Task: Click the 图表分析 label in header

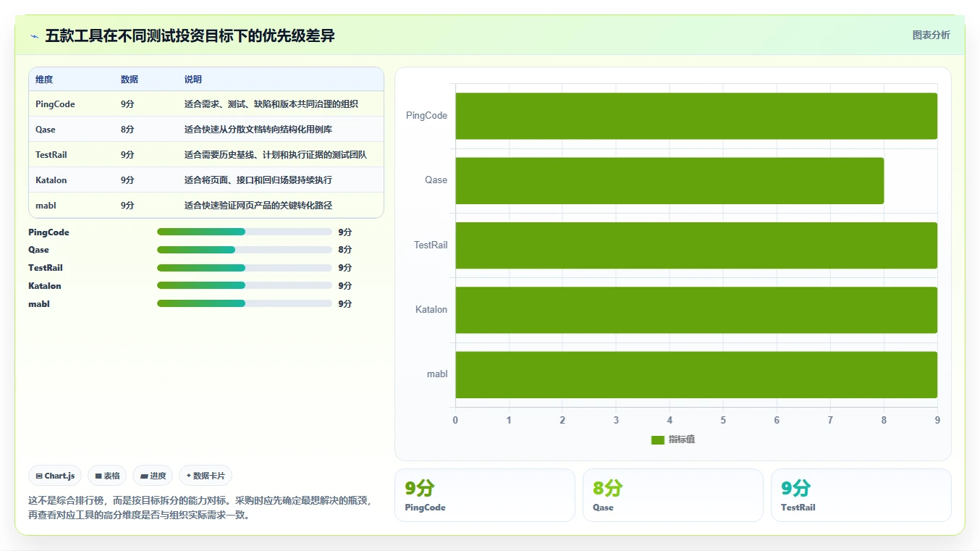Action: pyautogui.click(x=931, y=35)
